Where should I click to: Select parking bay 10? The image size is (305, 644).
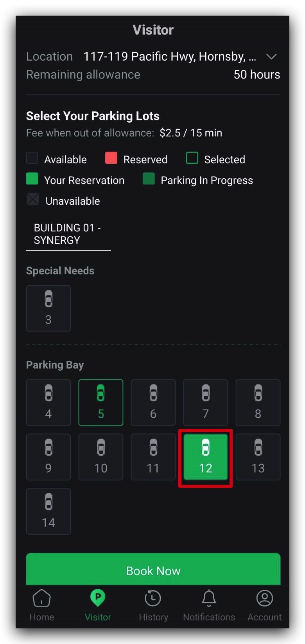(x=101, y=457)
